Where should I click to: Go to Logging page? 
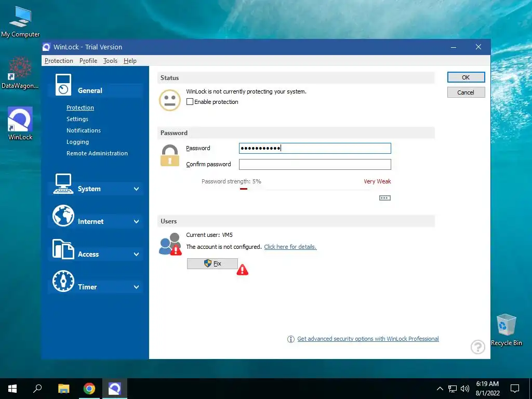(x=78, y=142)
